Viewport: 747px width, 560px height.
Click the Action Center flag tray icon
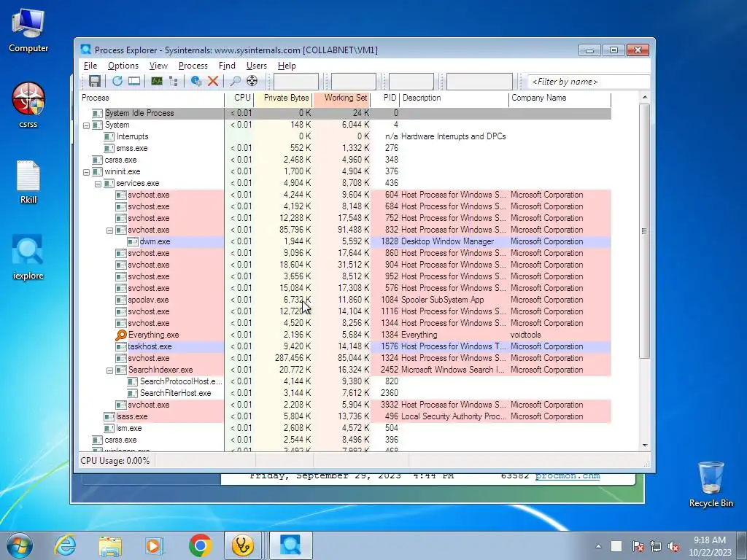point(638,546)
